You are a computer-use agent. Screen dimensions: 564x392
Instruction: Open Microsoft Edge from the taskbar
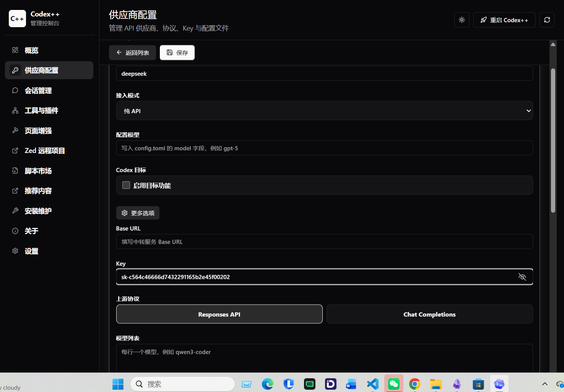[268, 384]
